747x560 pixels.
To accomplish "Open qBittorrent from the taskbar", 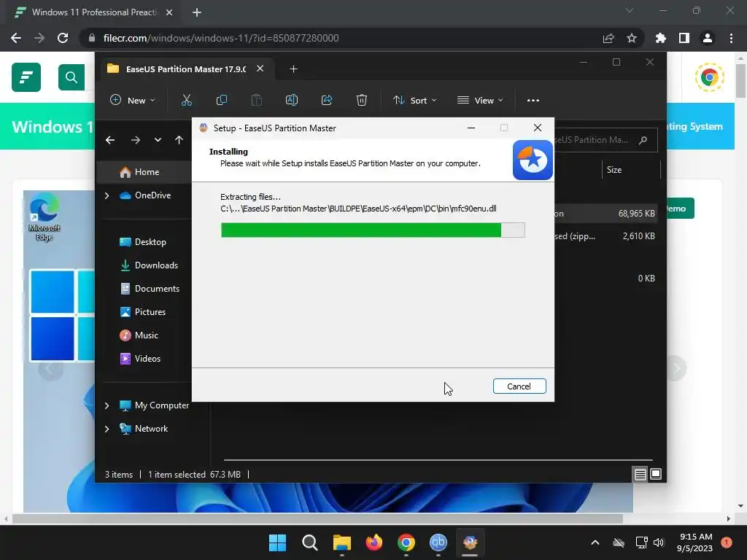I will (x=438, y=542).
